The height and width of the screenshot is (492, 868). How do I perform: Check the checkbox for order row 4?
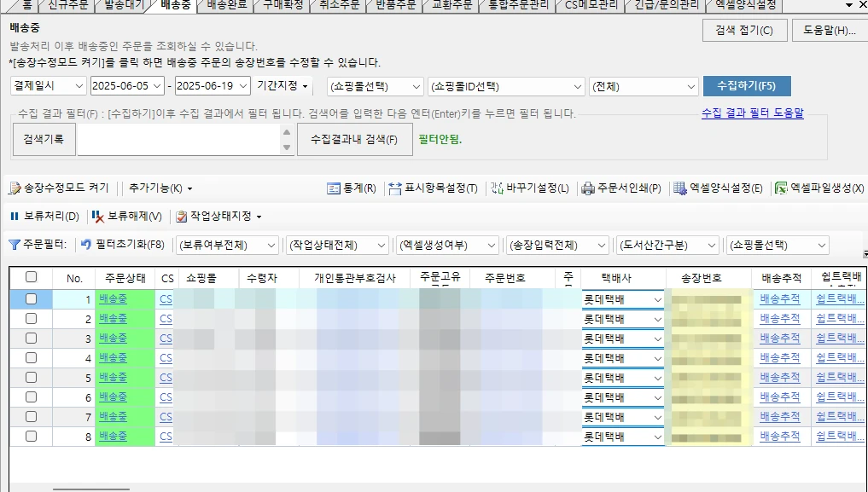coord(33,357)
